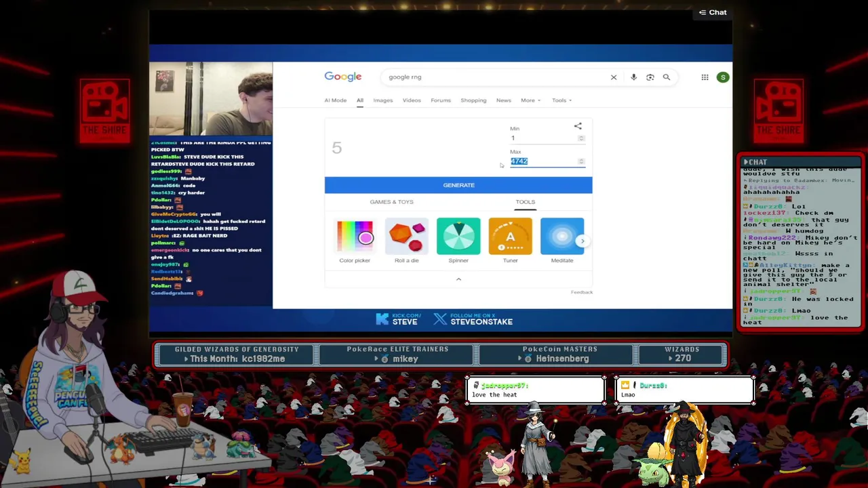Click the generated number 5

pos(337,148)
